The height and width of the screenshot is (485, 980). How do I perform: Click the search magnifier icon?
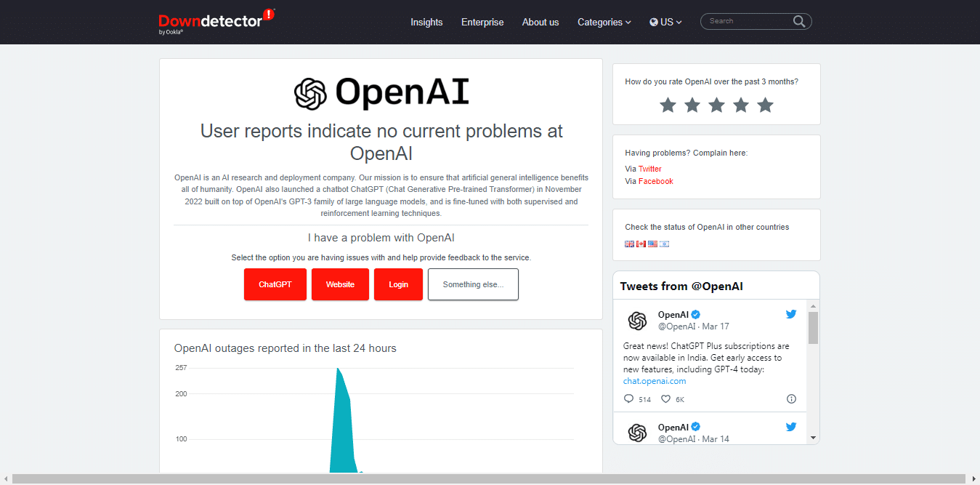point(799,22)
